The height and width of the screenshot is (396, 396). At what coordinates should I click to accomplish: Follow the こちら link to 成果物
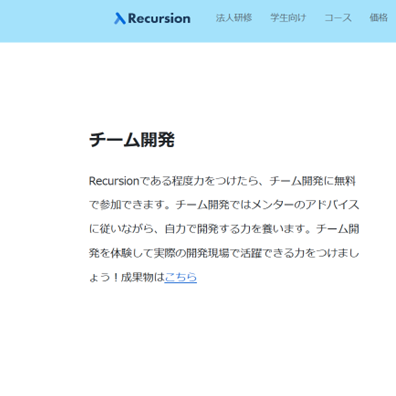(181, 277)
